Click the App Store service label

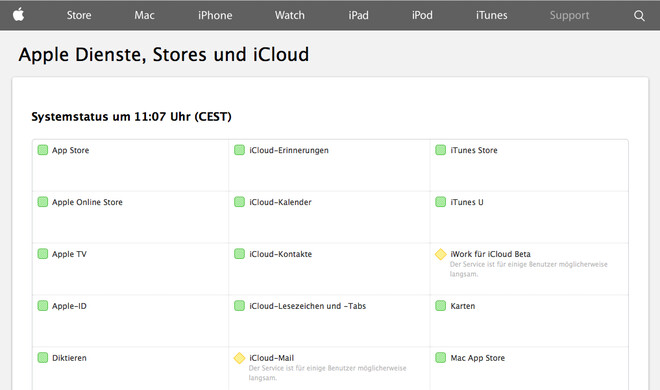[x=70, y=150]
